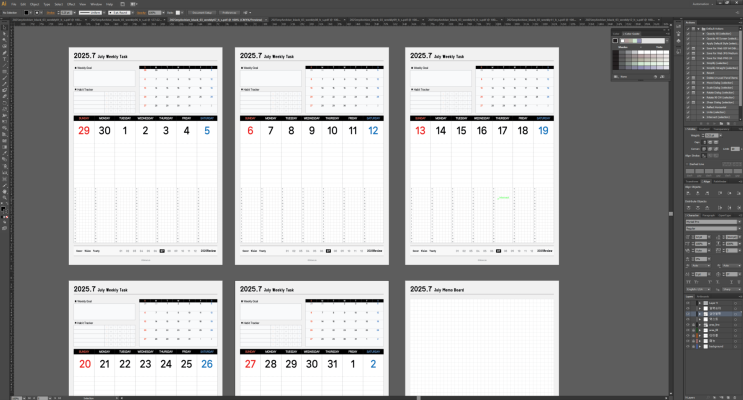Image resolution: width=743 pixels, height=400 pixels.
Task: Toggle checkmark for Unite (selection) action
Action: point(688,112)
